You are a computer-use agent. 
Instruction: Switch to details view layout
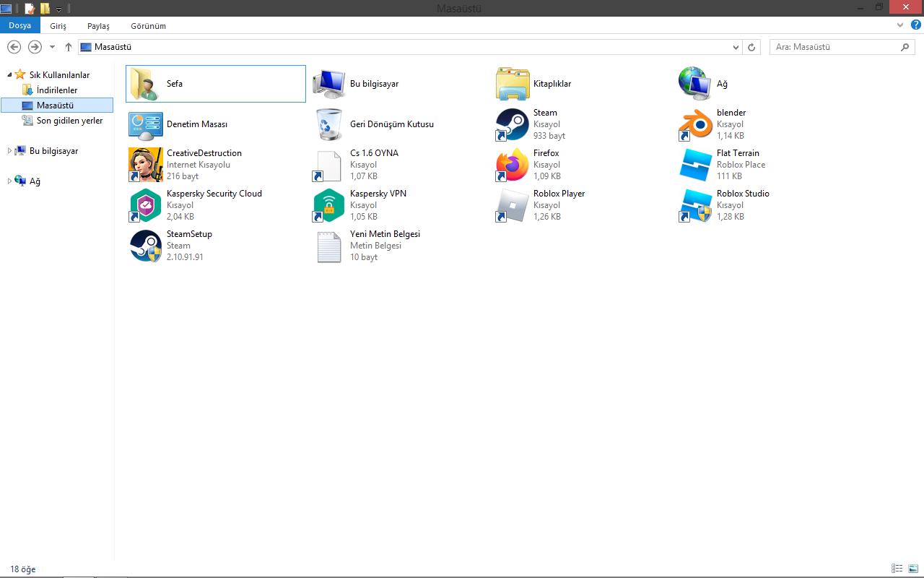click(897, 569)
